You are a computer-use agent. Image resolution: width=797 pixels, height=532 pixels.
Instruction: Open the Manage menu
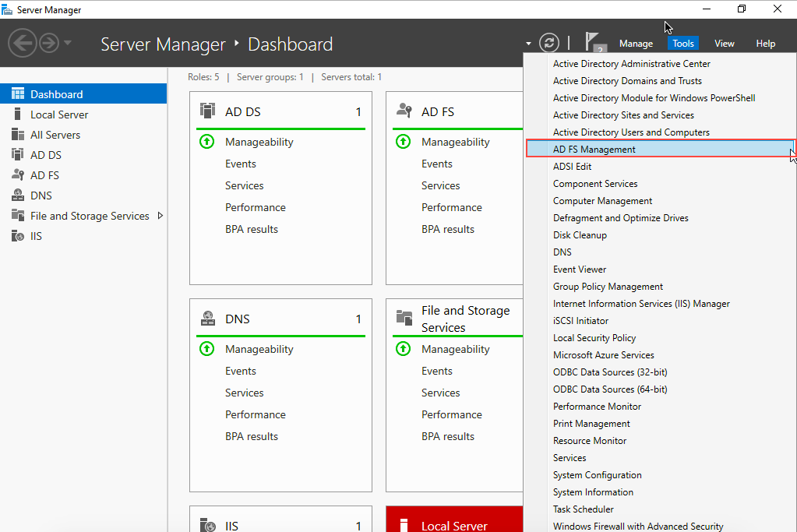636,44
